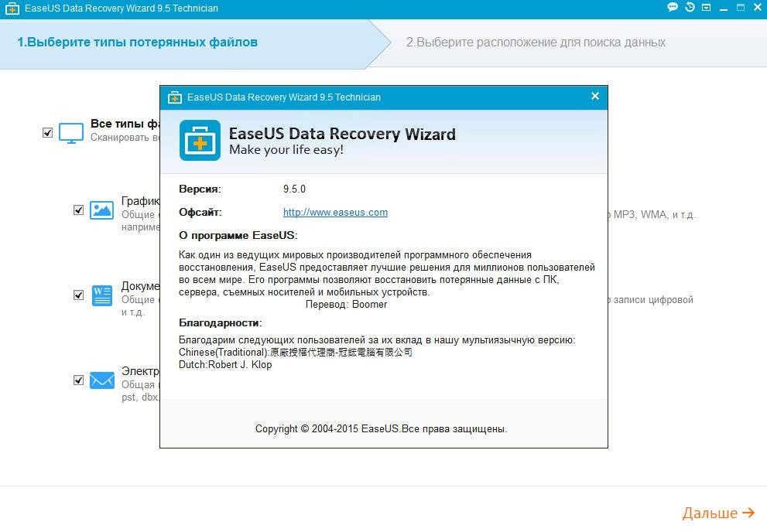Click the 'Dutch:Robert J. Klop' credit line
This screenshot has width=767, height=532.
pos(225,365)
